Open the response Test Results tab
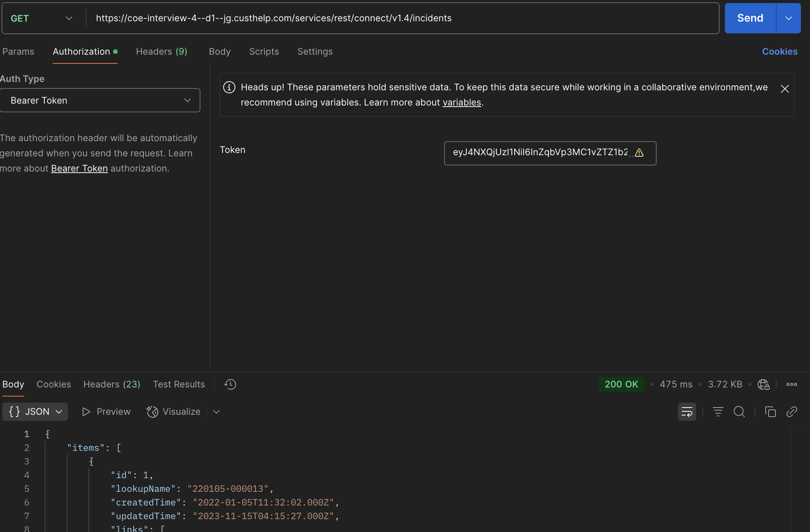This screenshot has width=810, height=532. click(x=179, y=384)
